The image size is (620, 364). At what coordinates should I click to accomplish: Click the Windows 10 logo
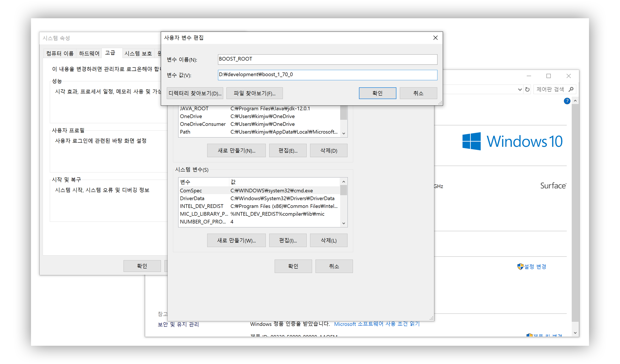(512, 141)
